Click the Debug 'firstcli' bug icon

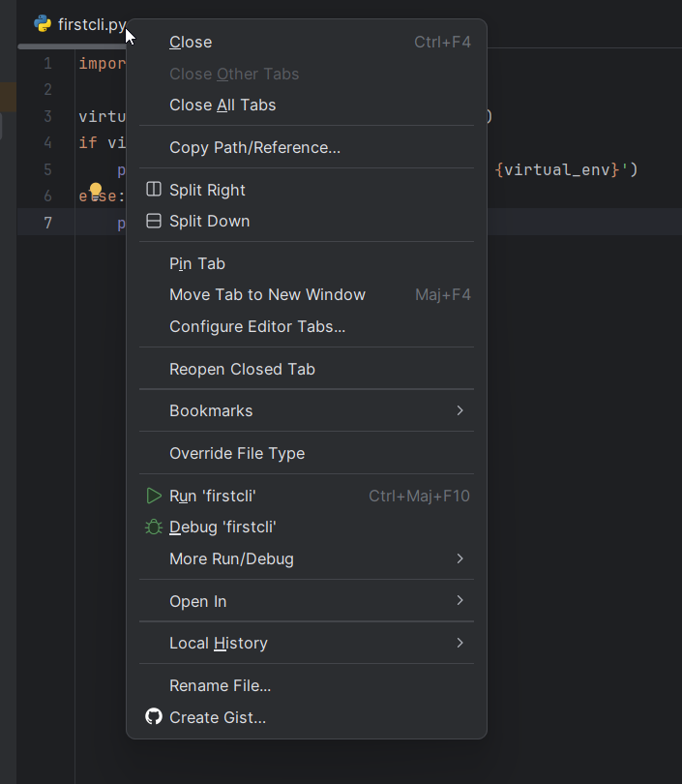153,528
